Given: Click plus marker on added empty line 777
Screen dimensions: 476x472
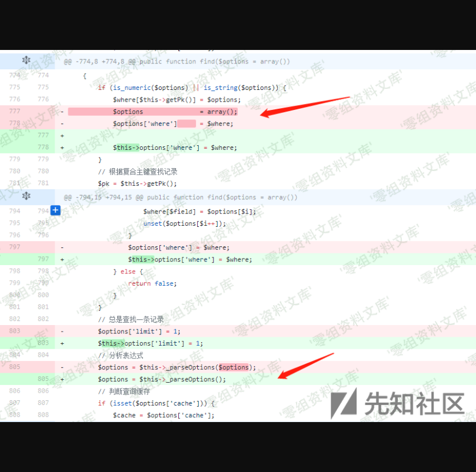Looking at the screenshot, I should tap(62, 135).
